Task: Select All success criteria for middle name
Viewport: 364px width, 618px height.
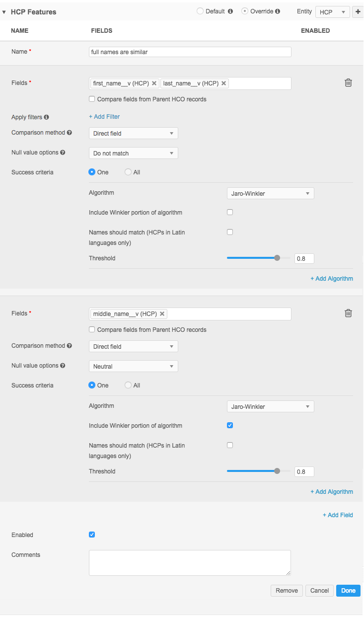Action: coord(128,385)
